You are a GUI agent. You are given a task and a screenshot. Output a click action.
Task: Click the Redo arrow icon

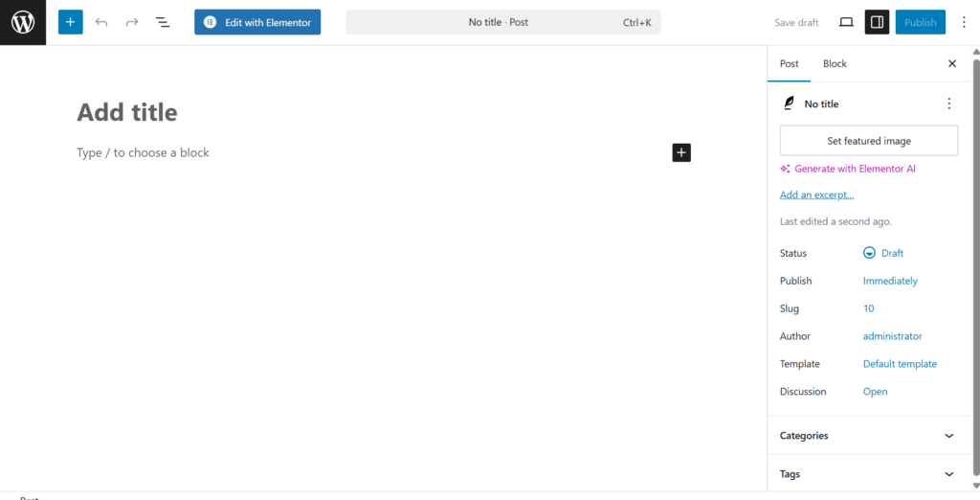(132, 22)
